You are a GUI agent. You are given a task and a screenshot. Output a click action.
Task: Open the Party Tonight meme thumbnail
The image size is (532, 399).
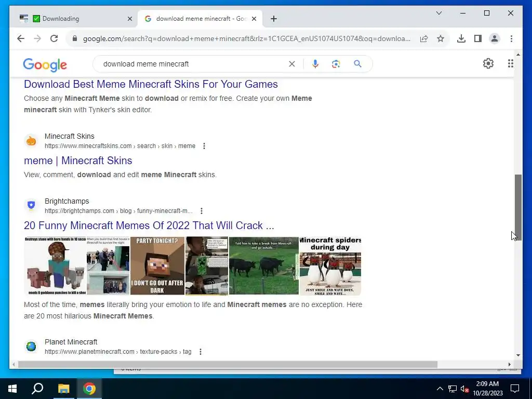click(157, 265)
